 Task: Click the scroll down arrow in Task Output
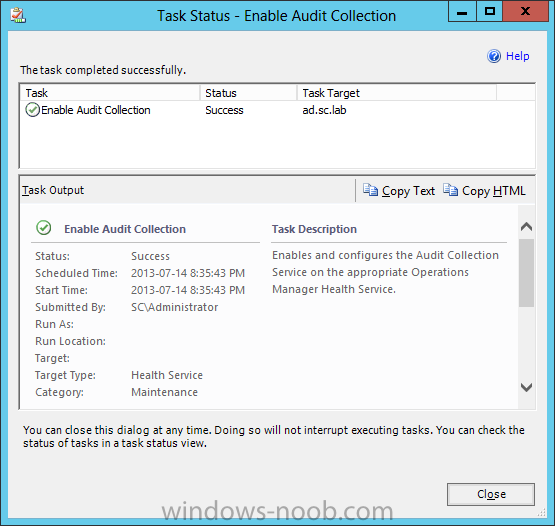click(x=527, y=387)
